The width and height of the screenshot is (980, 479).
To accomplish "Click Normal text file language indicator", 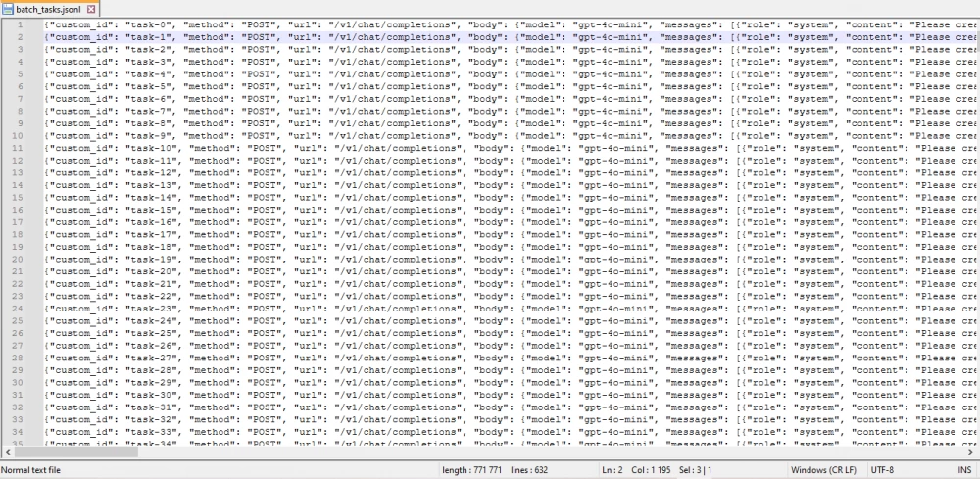I will (31, 470).
